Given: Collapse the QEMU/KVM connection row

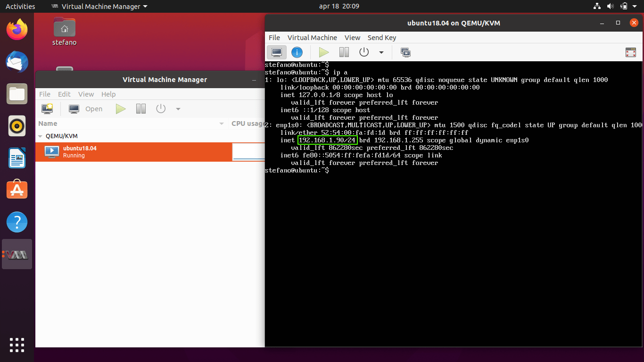Looking at the screenshot, I should (x=40, y=136).
